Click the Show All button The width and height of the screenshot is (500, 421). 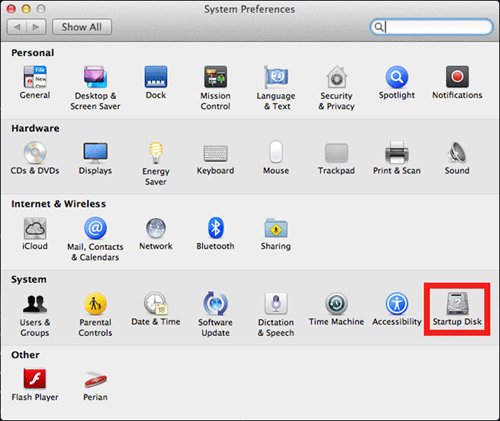(x=82, y=27)
